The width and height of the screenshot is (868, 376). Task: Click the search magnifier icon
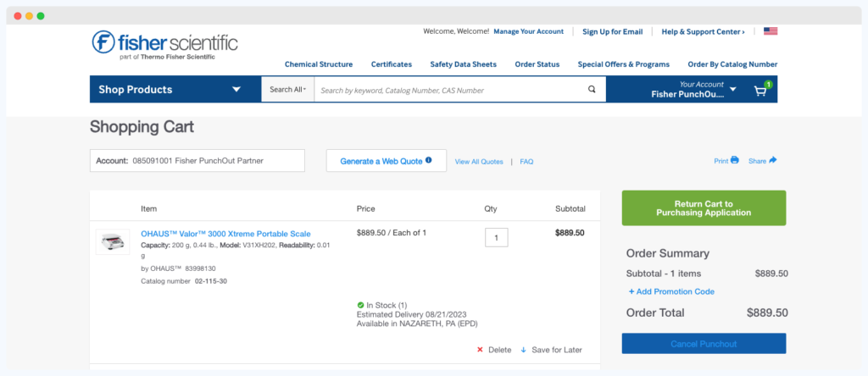592,90
